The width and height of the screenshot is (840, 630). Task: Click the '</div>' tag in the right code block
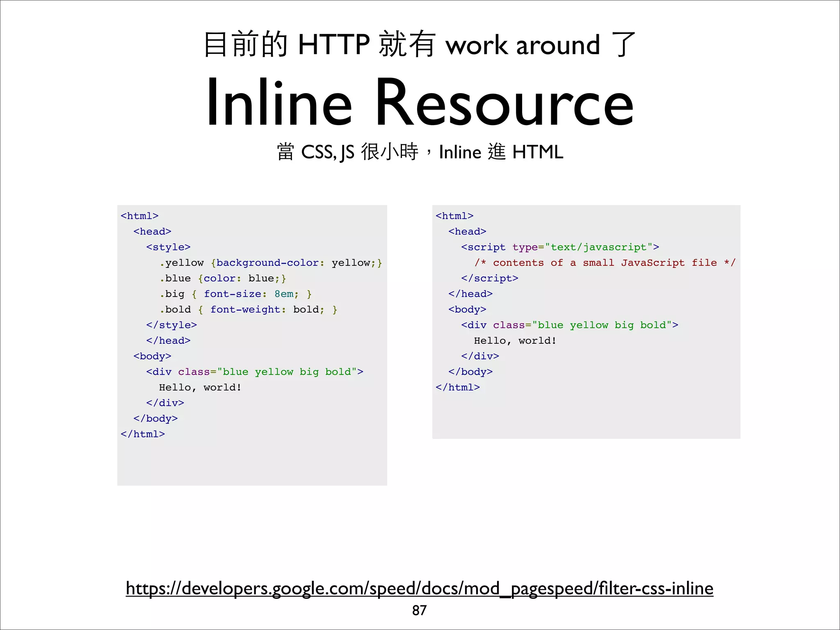pos(480,356)
